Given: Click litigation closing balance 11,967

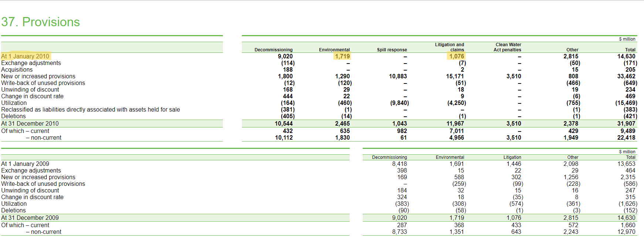Looking at the screenshot, I should coord(455,123).
